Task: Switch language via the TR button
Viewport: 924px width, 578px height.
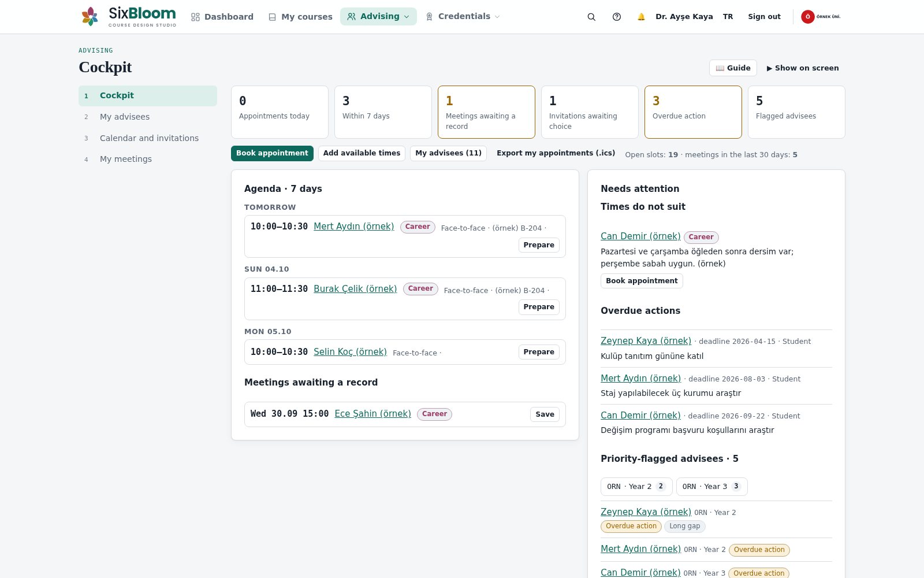Action: pyautogui.click(x=728, y=17)
